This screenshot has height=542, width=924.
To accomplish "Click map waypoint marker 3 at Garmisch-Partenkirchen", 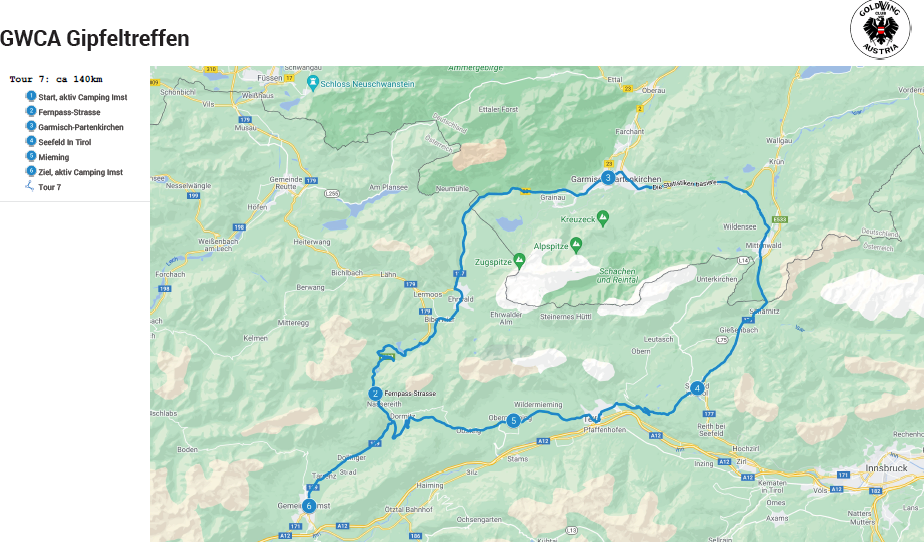I will [x=608, y=177].
